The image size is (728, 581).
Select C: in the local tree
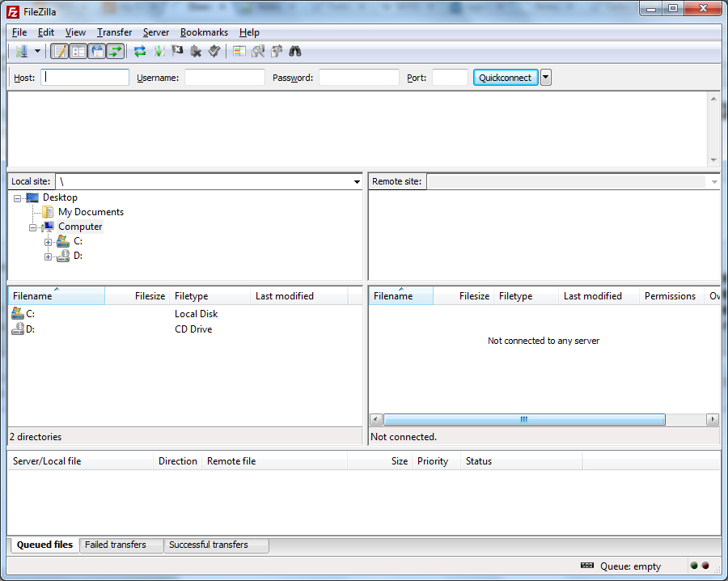tap(78, 240)
